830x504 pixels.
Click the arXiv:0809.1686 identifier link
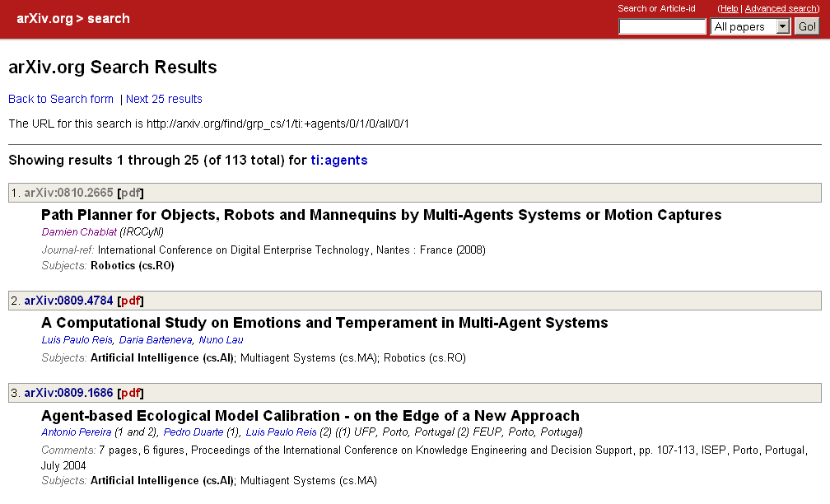tap(70, 393)
